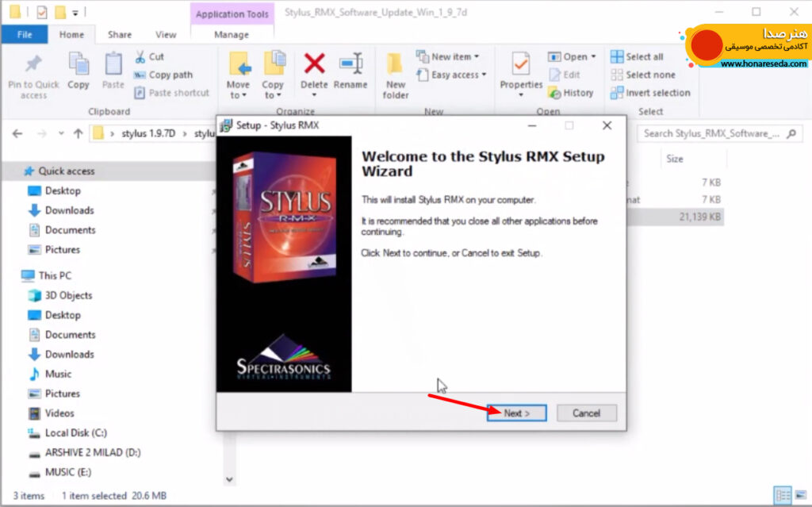Switch to Large icons view in status bar
Viewport: 812px width, 507px height.
[801, 494]
